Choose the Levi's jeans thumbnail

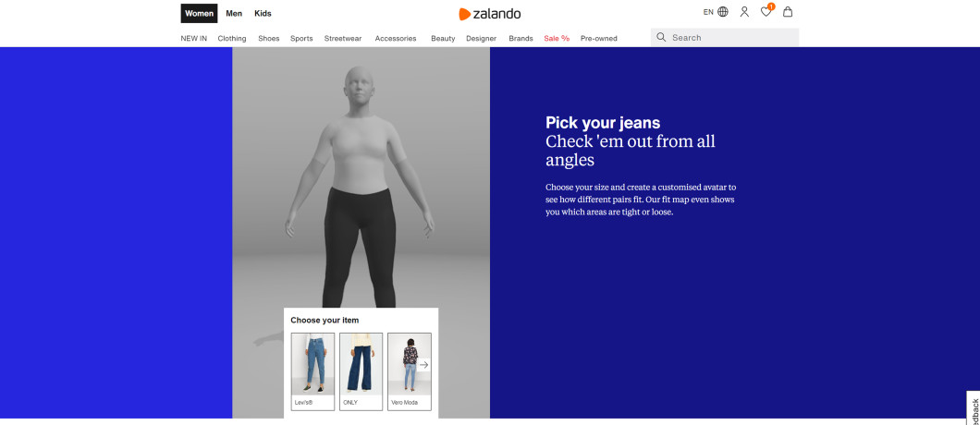click(x=312, y=371)
